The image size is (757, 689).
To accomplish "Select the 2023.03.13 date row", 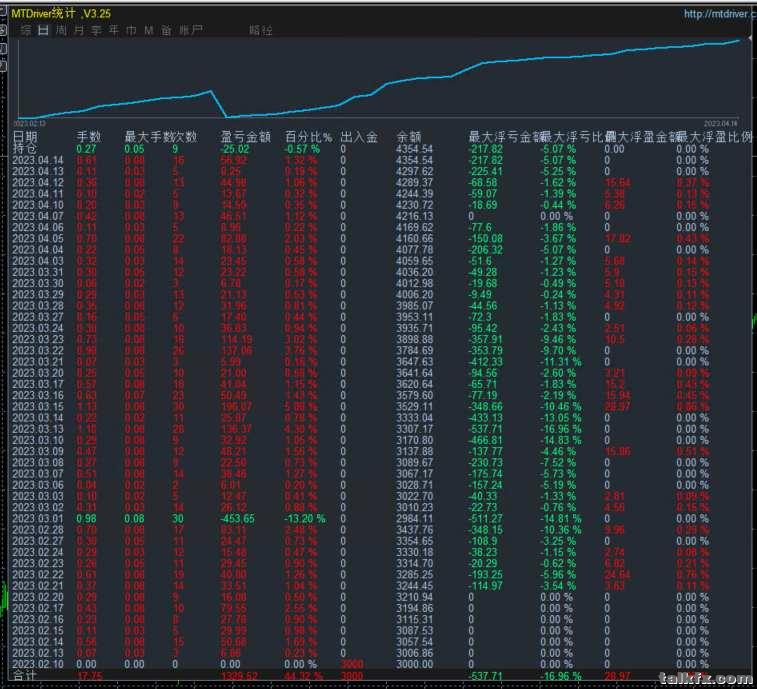I will point(38,429).
